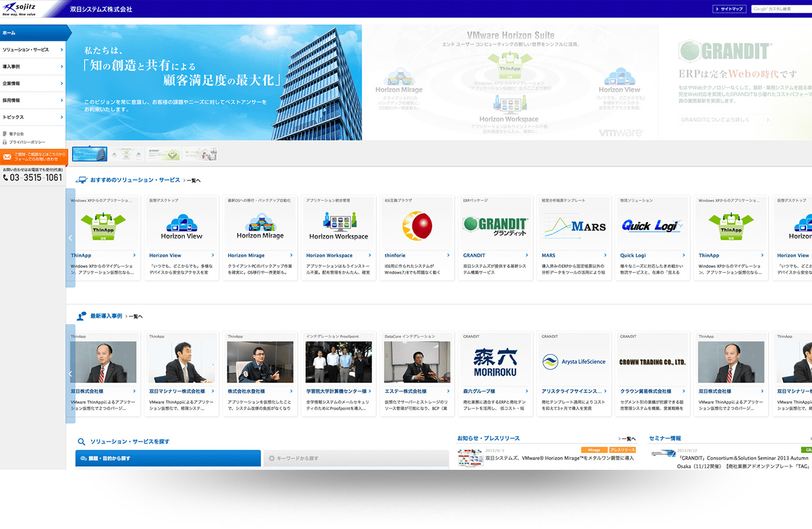This screenshot has width=812, height=529.
Task: Open the MARS link text
Action: click(548, 256)
